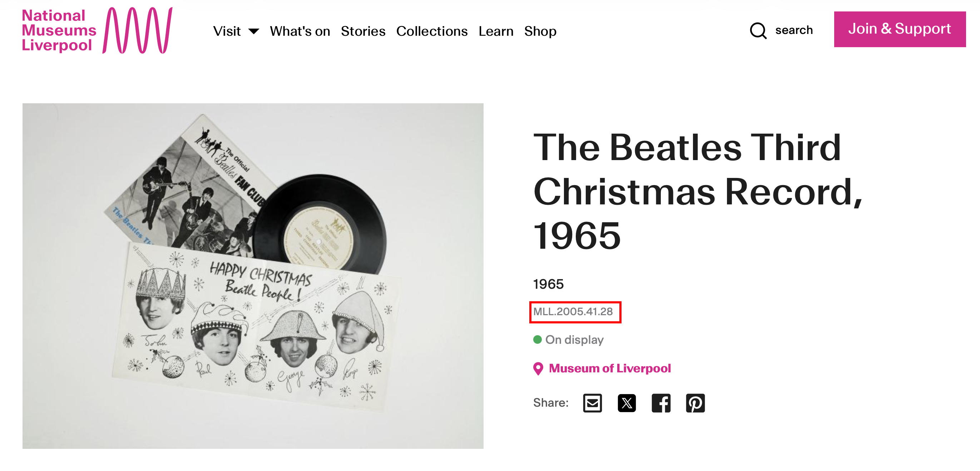980x471 pixels.
Task: Open the What's on menu
Action: pyautogui.click(x=300, y=31)
